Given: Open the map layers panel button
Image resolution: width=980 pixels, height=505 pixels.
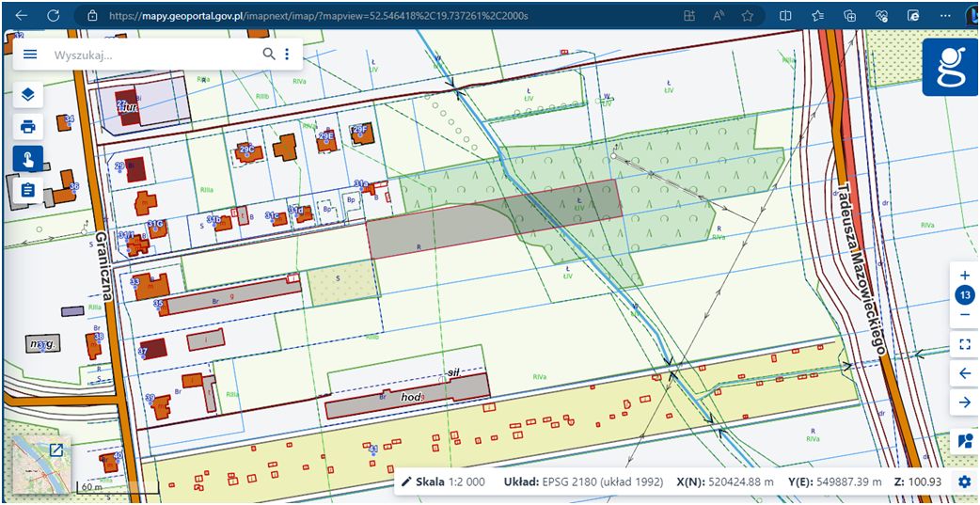Looking at the screenshot, I should (x=28, y=95).
